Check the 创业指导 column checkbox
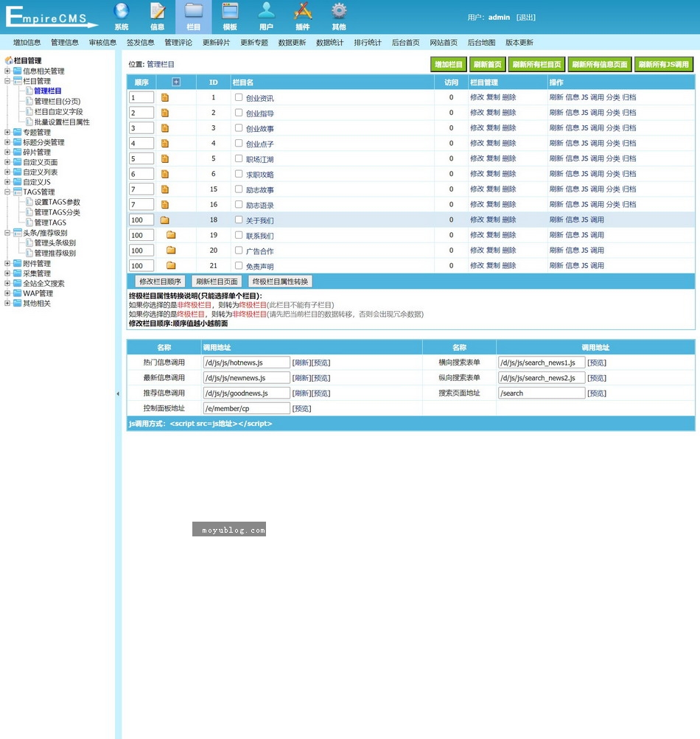This screenshot has height=739, width=700. (x=239, y=113)
